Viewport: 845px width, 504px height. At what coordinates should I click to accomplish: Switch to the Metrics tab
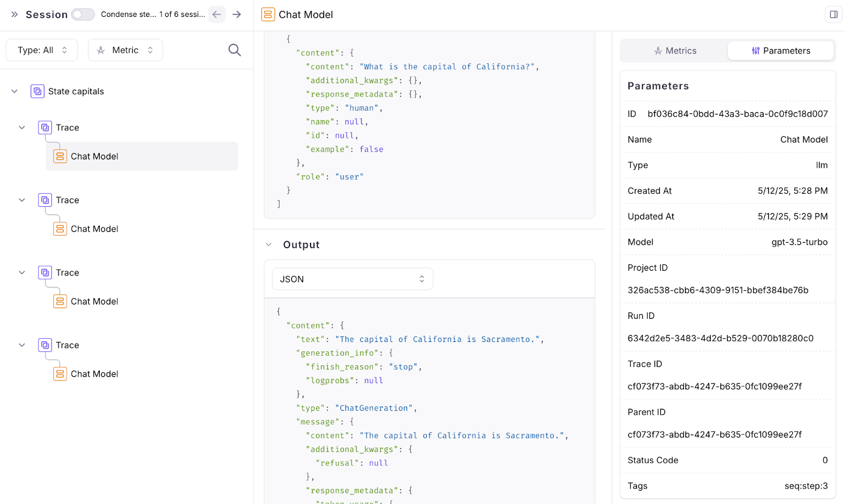(675, 51)
